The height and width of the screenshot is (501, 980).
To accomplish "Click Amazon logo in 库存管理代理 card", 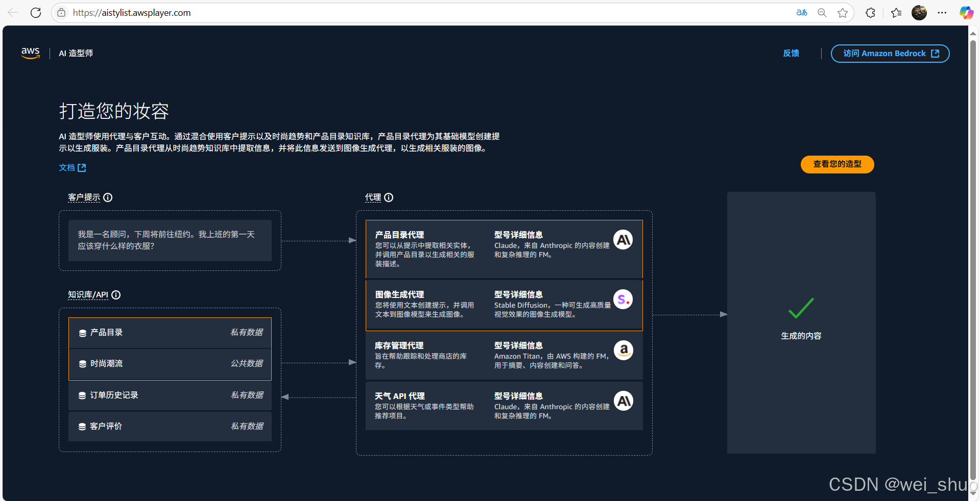I will pyautogui.click(x=624, y=350).
